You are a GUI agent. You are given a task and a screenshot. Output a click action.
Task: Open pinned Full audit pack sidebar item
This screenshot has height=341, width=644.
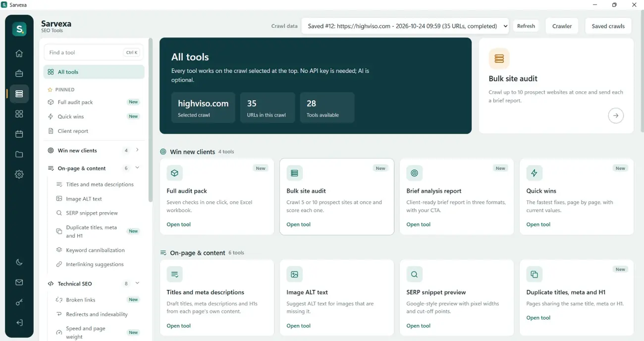[94, 102]
